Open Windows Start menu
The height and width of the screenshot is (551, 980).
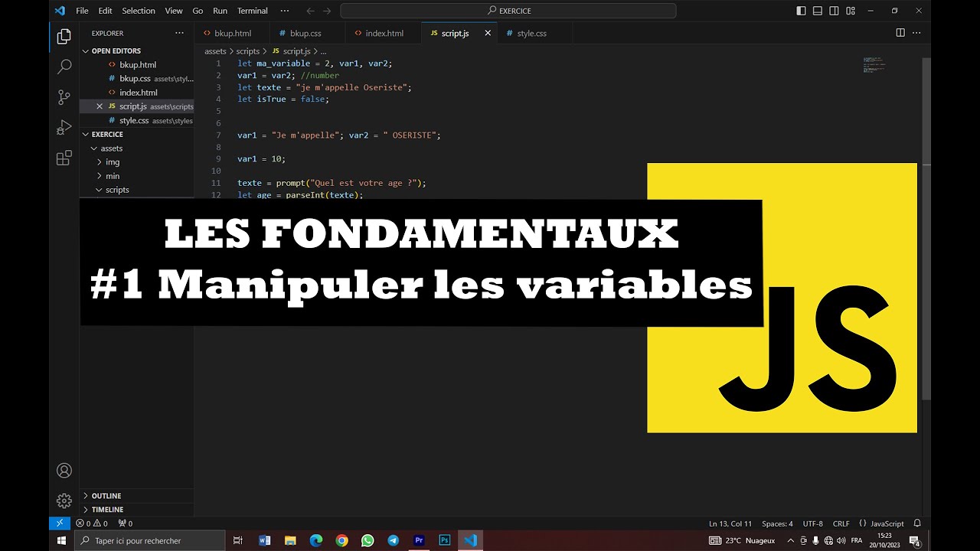point(62,540)
